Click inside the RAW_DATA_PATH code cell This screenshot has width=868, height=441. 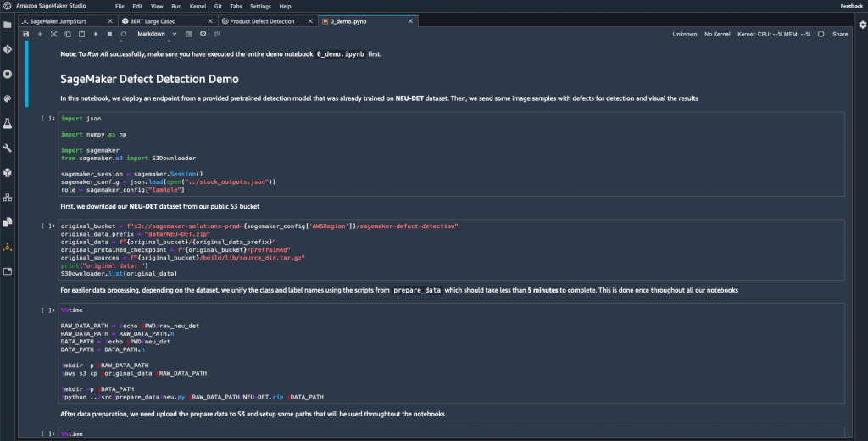pos(453,354)
